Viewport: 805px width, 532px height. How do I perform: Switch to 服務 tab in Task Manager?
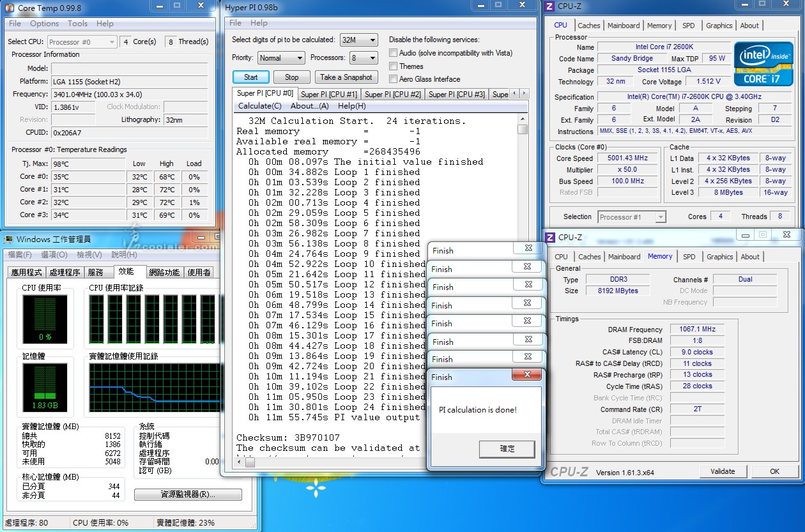point(97,273)
